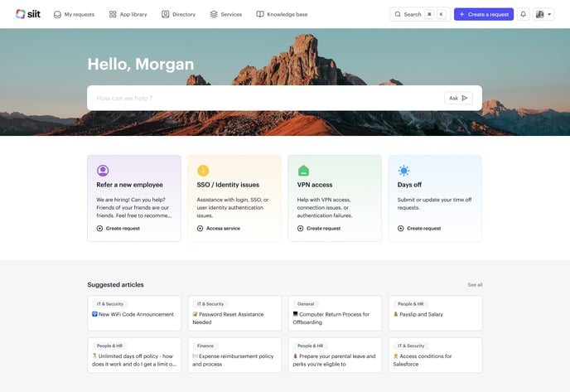Open My requests in navigation
This screenshot has width=570, height=392.
[x=74, y=14]
